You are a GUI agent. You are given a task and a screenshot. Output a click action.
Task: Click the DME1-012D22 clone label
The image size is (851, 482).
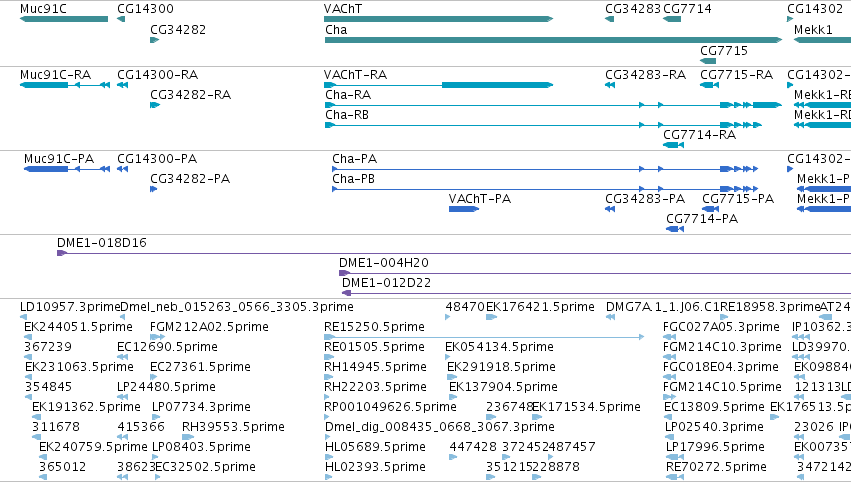point(386,283)
